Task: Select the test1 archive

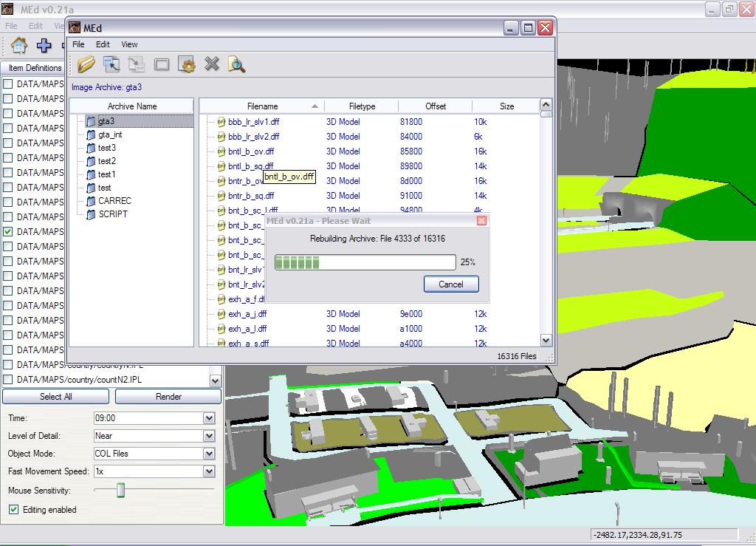Action: (106, 174)
